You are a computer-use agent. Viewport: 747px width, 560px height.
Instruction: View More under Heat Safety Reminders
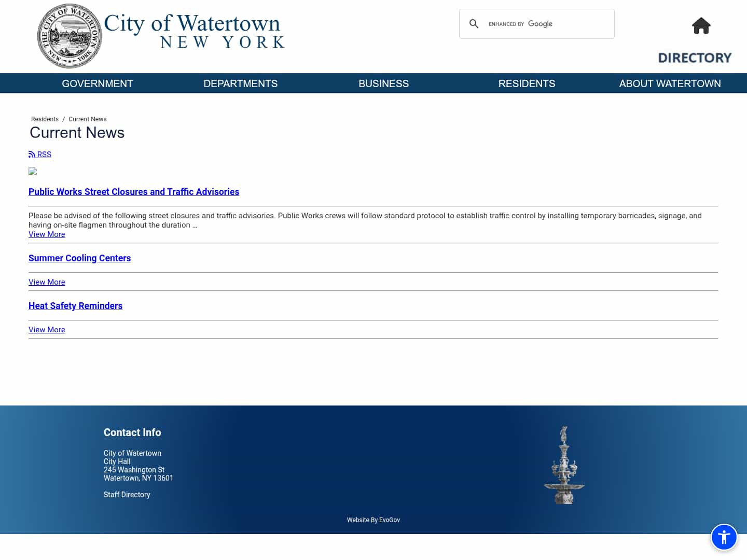tap(47, 330)
